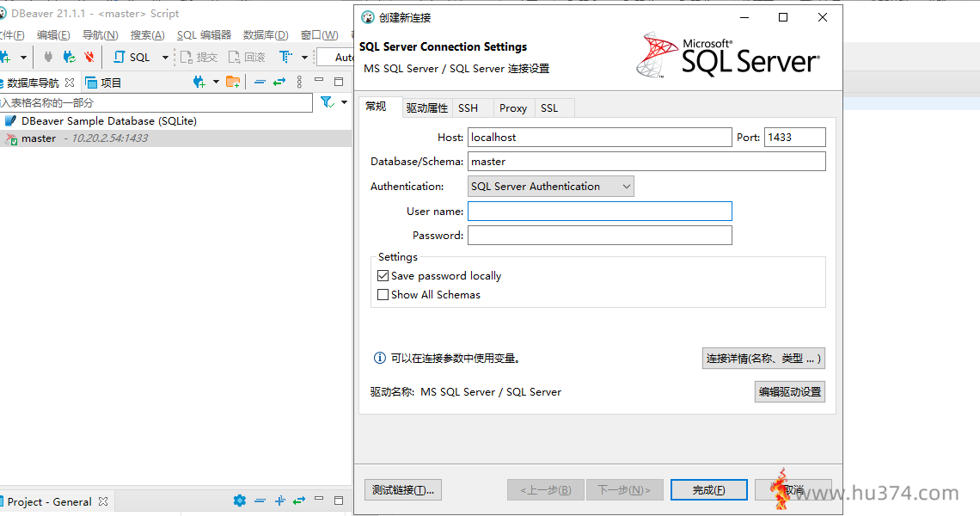Click the 下一步(N) button

coord(624,489)
